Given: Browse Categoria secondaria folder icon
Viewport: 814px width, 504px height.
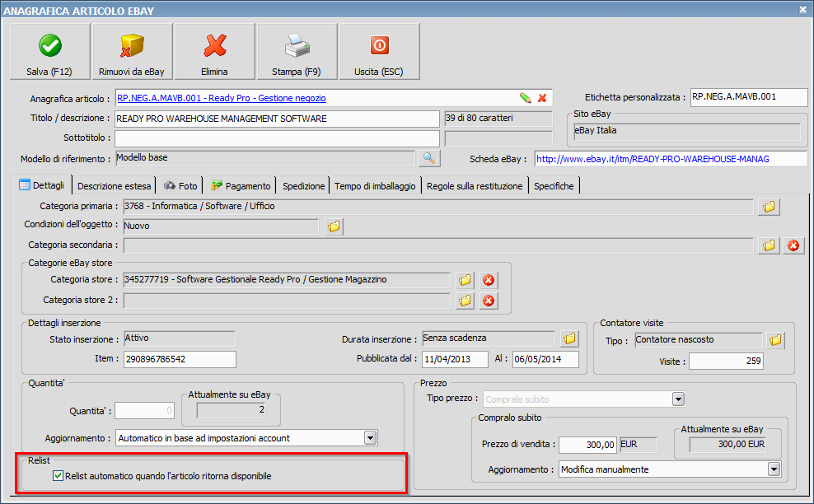Looking at the screenshot, I should 769,245.
